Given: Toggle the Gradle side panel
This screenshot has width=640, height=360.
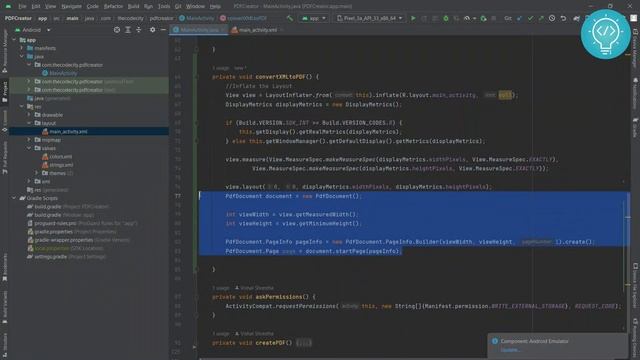Looking at the screenshot, I should click(635, 128).
